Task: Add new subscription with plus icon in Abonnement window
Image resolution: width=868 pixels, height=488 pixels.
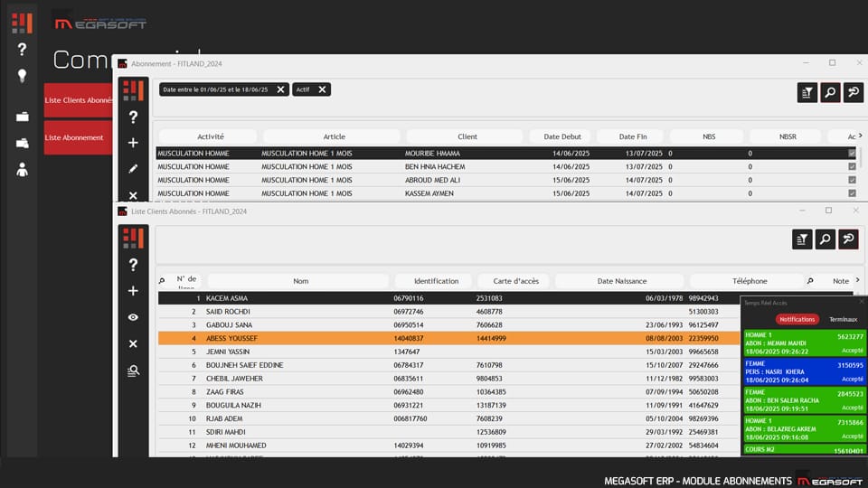Action: [x=133, y=143]
